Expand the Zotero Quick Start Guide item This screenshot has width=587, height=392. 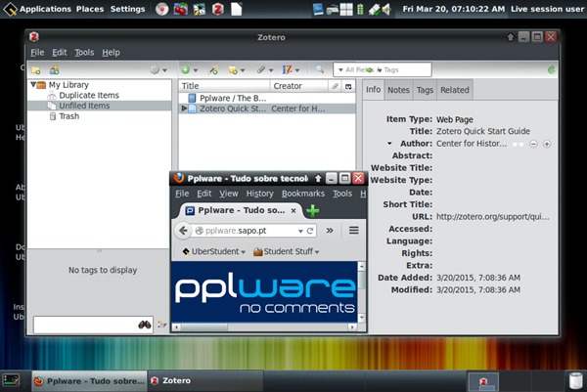pos(184,109)
